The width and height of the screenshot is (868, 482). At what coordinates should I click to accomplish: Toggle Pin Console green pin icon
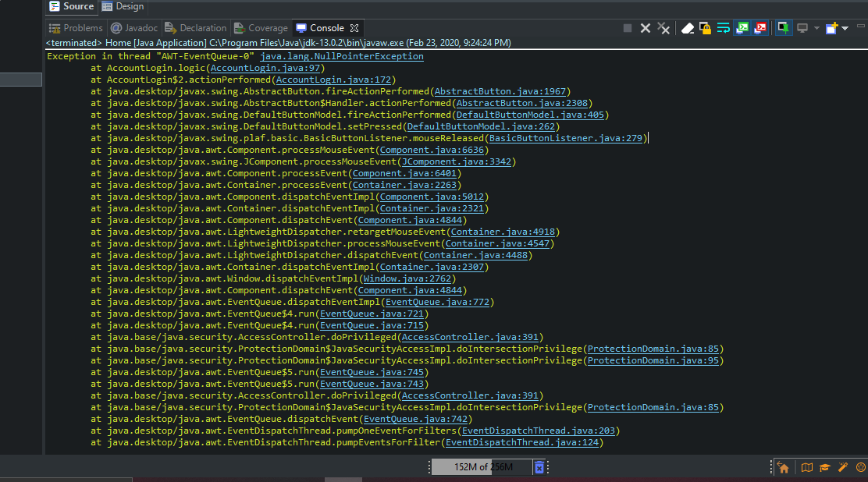(x=783, y=27)
